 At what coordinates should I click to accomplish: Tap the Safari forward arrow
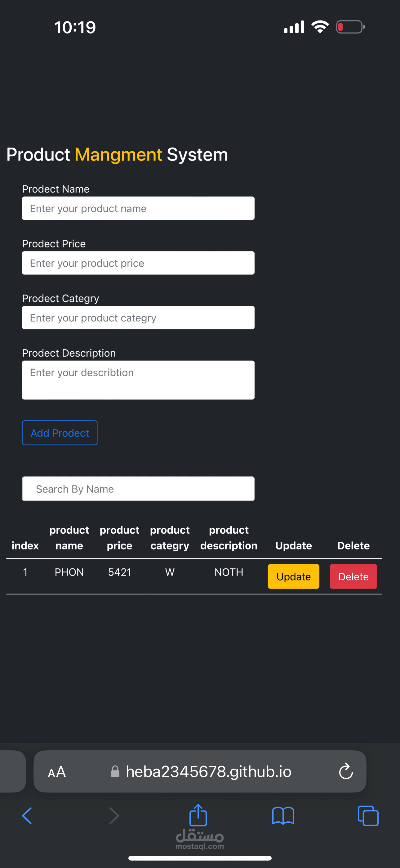point(114,816)
